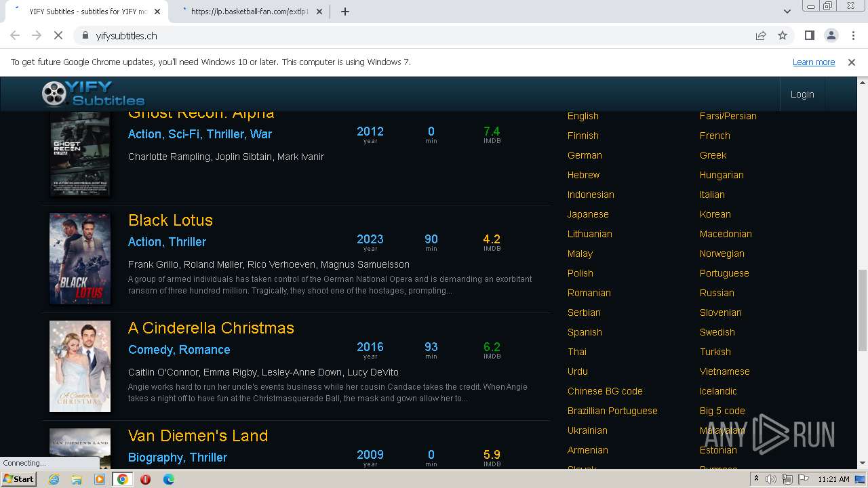Viewport: 868px width, 488px height.
Task: Pick the Hebrew language link
Action: pos(583,175)
